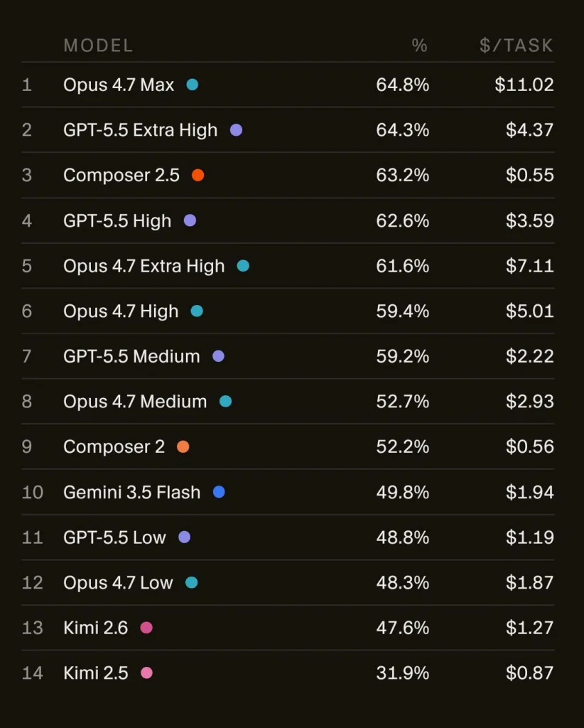Click the GPT-5.5 Low model name
This screenshot has width=584, height=728.
pyautogui.click(x=114, y=537)
